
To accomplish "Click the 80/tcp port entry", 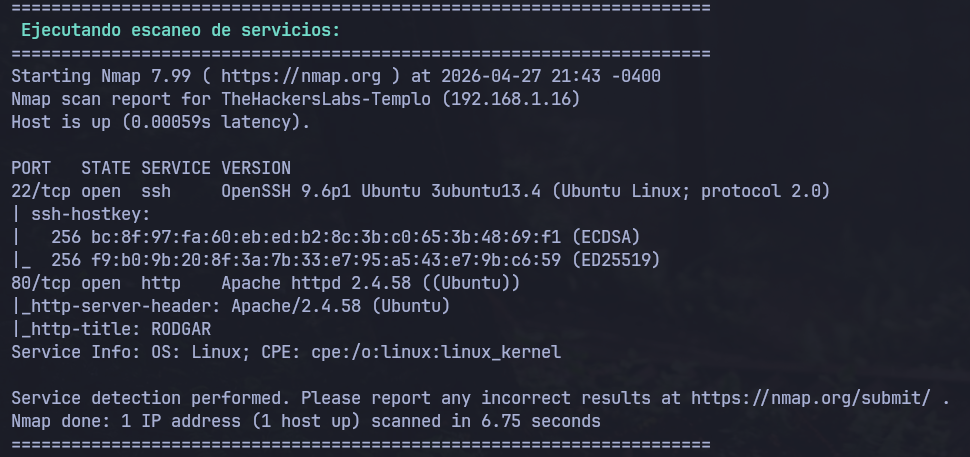I will 41,284.
